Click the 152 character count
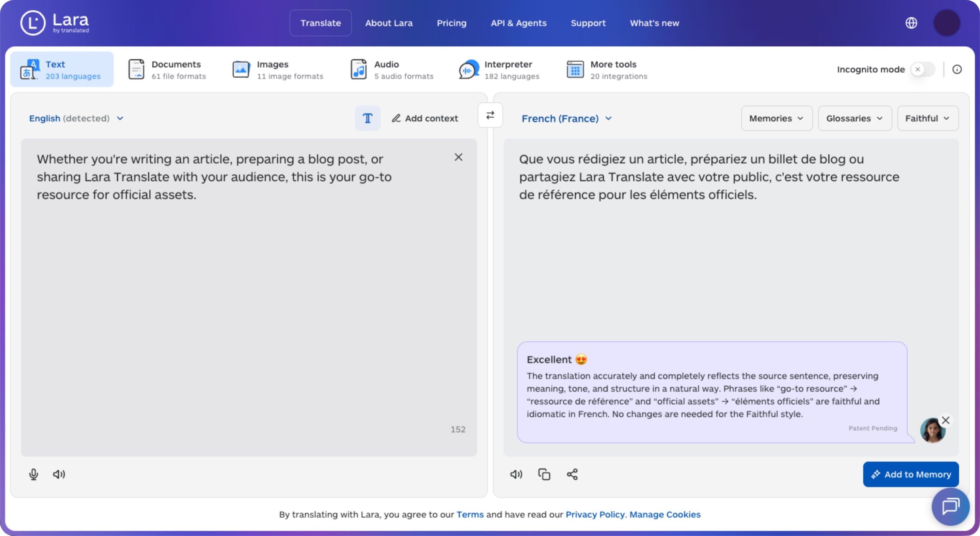 click(458, 429)
